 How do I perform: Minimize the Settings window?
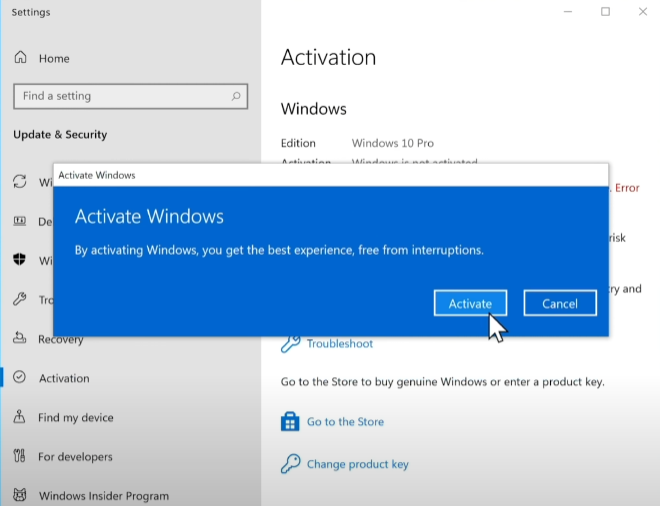tap(568, 12)
